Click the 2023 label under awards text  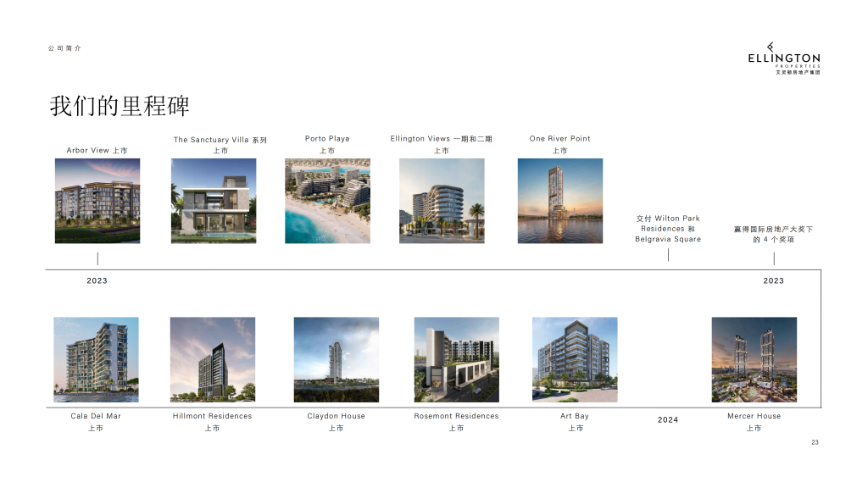(x=773, y=280)
